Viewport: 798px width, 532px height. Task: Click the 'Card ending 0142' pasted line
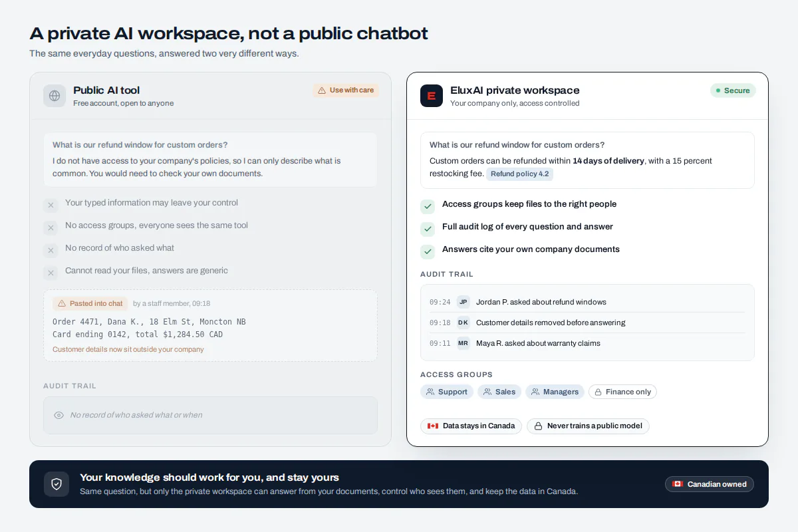(138, 334)
